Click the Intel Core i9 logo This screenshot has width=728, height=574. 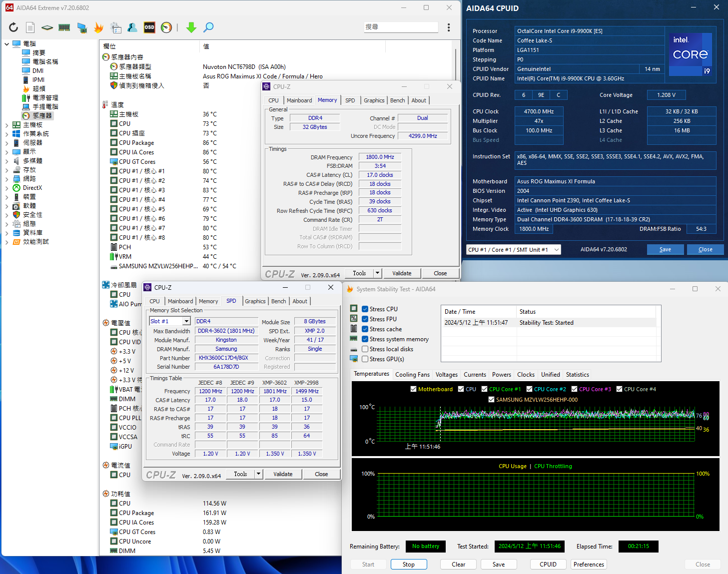pyautogui.click(x=691, y=54)
